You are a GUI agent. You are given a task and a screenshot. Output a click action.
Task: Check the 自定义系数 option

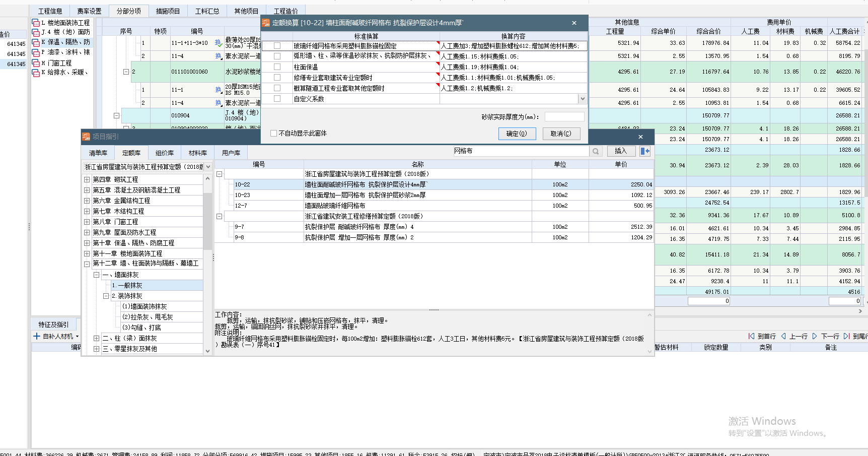point(277,98)
